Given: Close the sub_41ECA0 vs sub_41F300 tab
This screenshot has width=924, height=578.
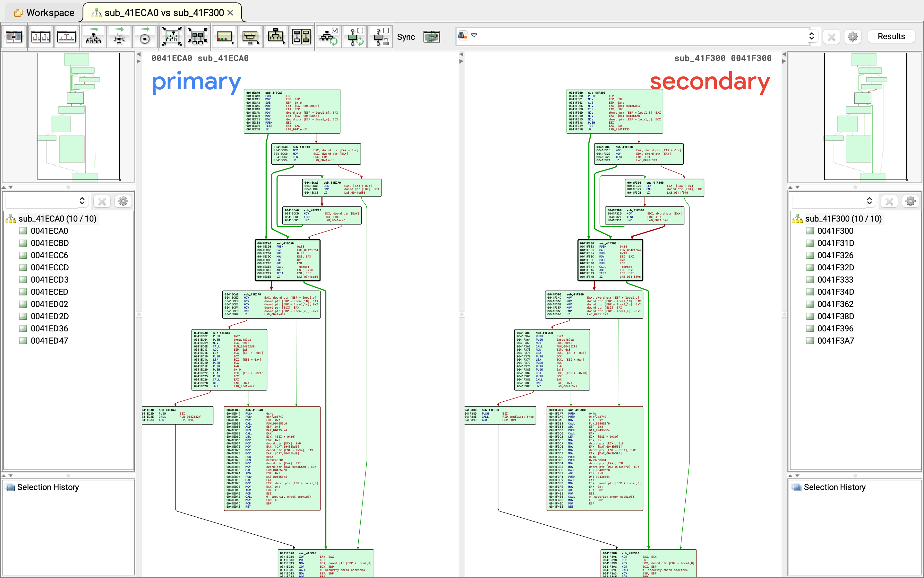Looking at the screenshot, I should [x=230, y=13].
